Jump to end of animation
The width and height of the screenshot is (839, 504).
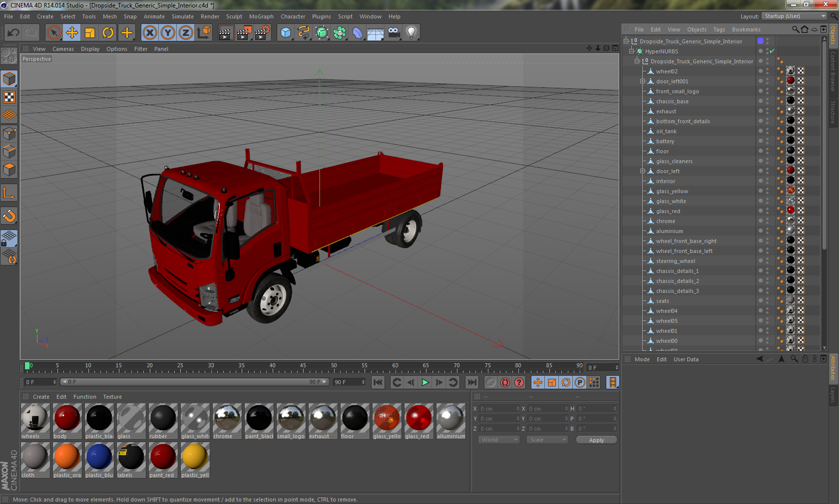(x=471, y=382)
